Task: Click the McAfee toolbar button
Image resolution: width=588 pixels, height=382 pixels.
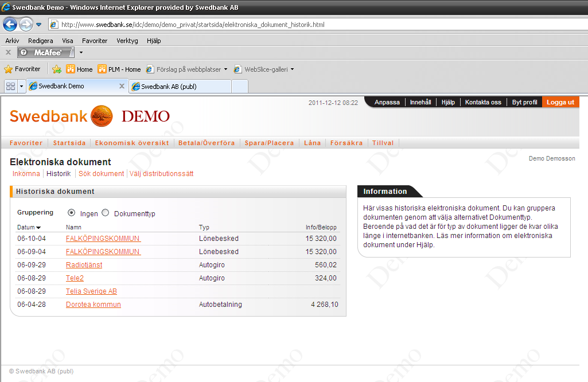Action: (x=46, y=53)
